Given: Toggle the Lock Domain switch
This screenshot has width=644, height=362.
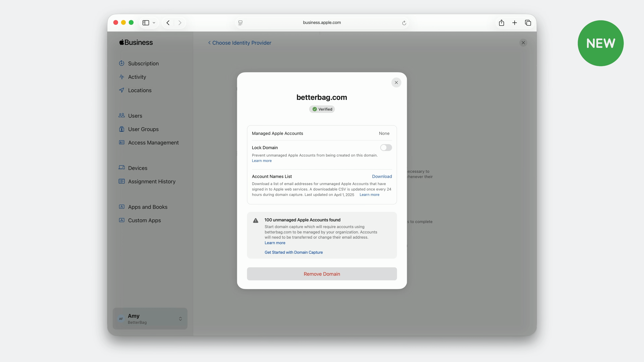Looking at the screenshot, I should [386, 148].
